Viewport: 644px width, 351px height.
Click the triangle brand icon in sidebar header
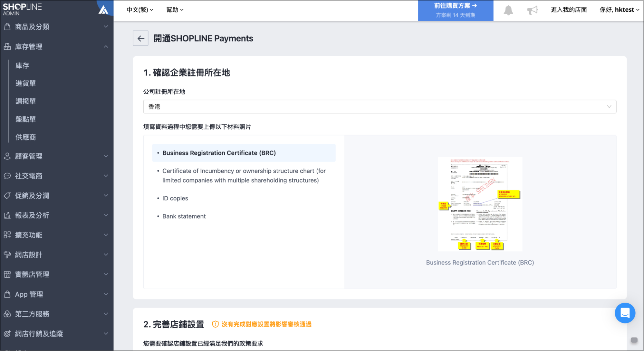pyautogui.click(x=103, y=10)
